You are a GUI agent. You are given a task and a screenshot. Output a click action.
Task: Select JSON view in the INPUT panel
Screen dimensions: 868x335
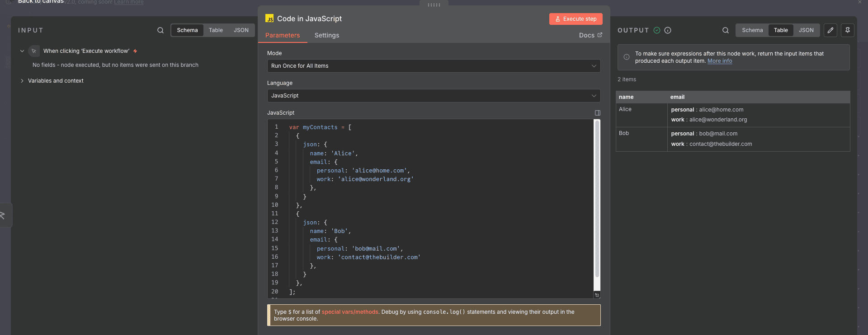241,30
